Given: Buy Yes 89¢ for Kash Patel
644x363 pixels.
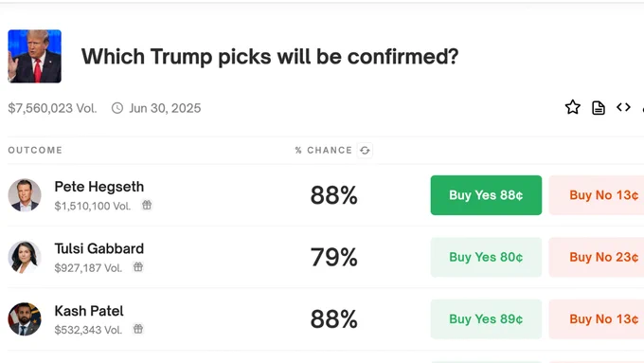Looking at the screenshot, I should point(486,319).
